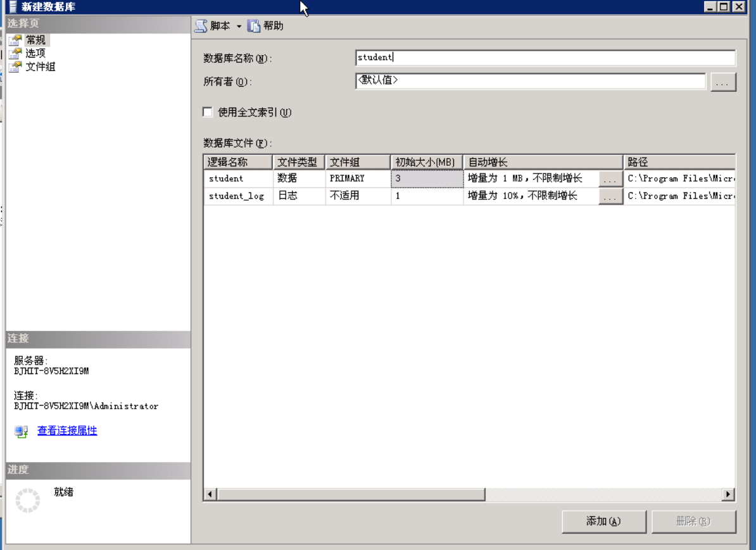Maximize the 新建数据库 window
The height and width of the screenshot is (550, 756).
click(724, 6)
